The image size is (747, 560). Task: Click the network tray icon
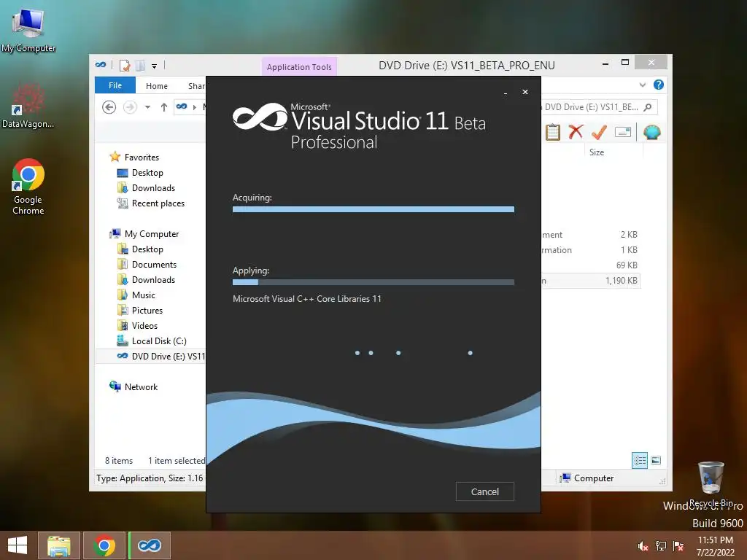(661, 546)
